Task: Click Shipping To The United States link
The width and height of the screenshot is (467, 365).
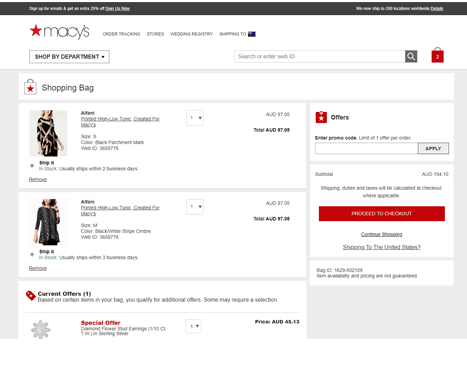Action: [382, 247]
